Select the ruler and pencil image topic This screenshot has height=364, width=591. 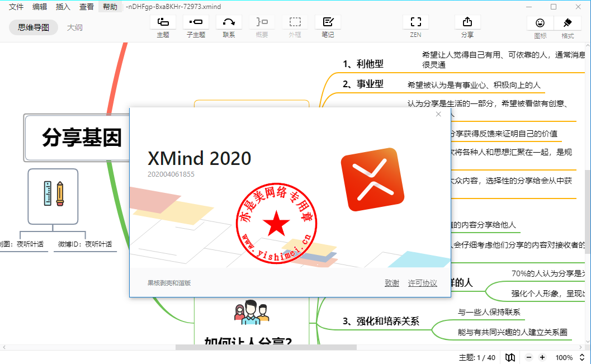pos(53,197)
